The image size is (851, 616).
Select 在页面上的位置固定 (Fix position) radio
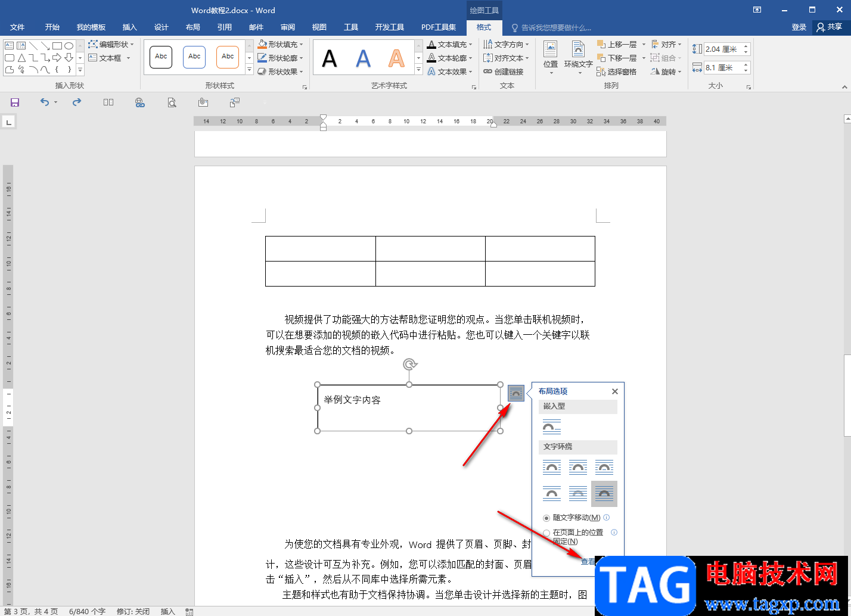point(546,533)
